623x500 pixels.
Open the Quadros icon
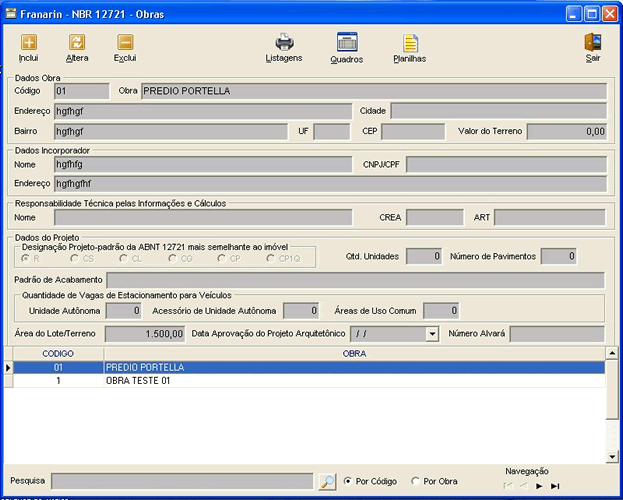click(347, 42)
